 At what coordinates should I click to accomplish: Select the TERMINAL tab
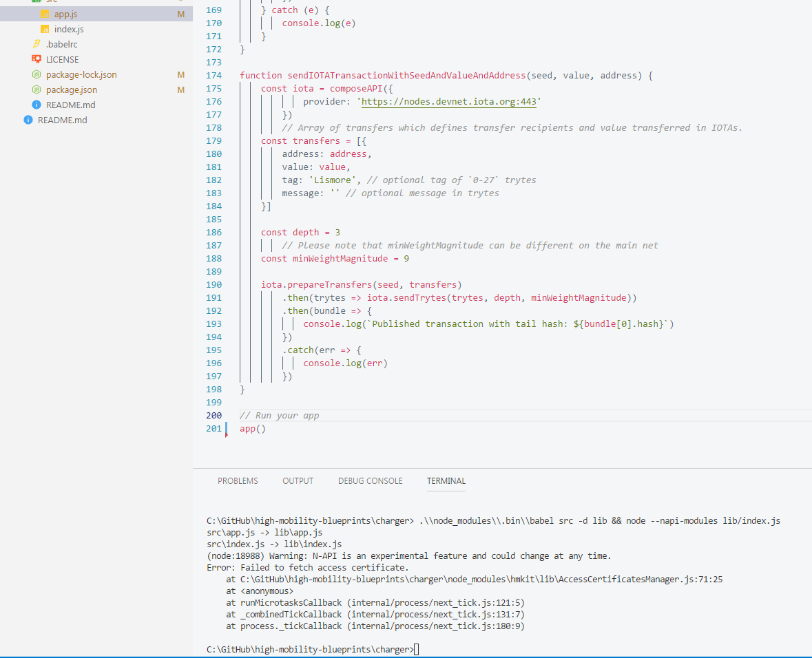click(x=446, y=480)
